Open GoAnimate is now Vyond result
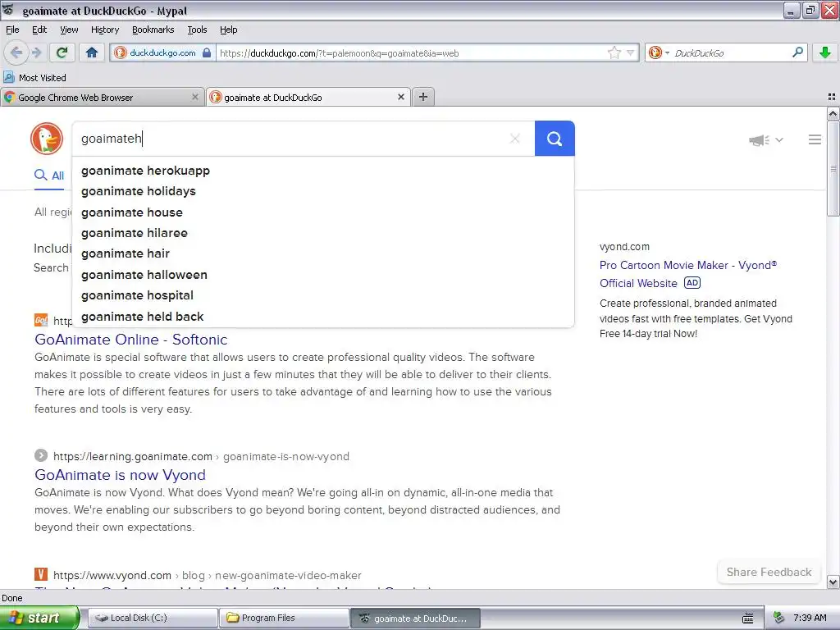This screenshot has height=630, width=840. (x=120, y=475)
